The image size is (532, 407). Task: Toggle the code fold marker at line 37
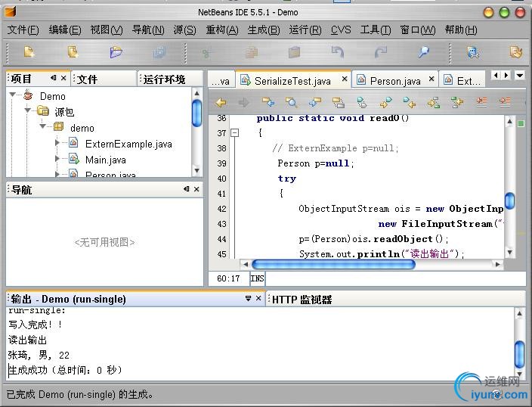coord(234,133)
